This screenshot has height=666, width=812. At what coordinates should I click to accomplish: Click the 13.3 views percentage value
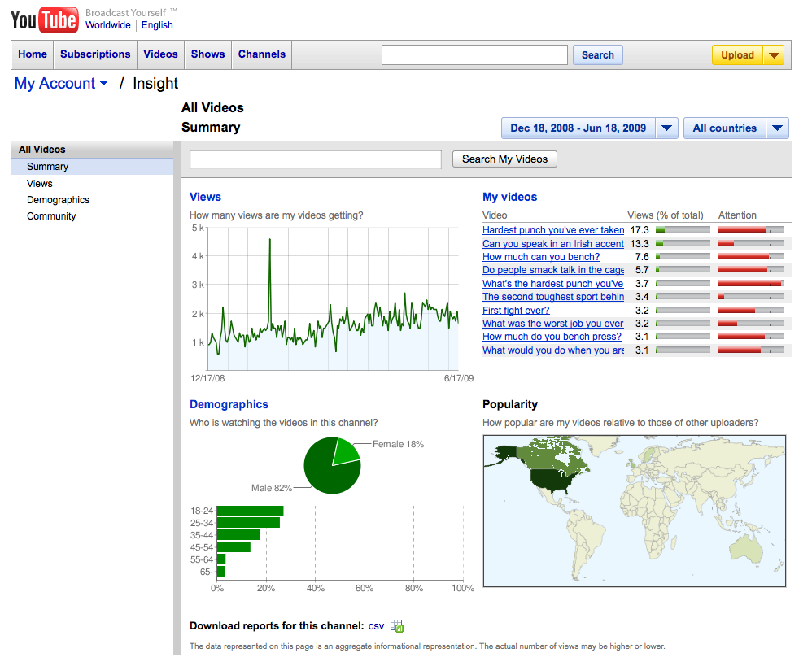[640, 244]
